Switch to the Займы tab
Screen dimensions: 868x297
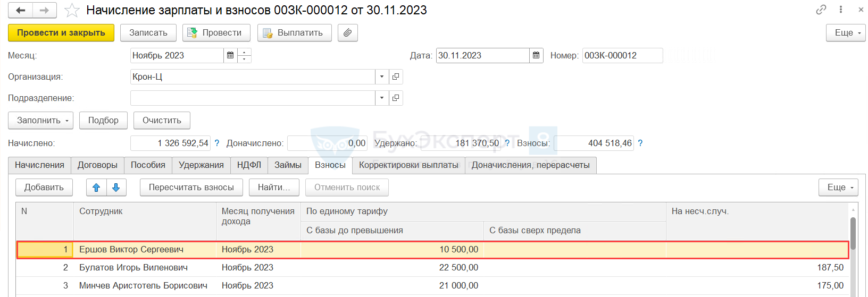pyautogui.click(x=288, y=165)
